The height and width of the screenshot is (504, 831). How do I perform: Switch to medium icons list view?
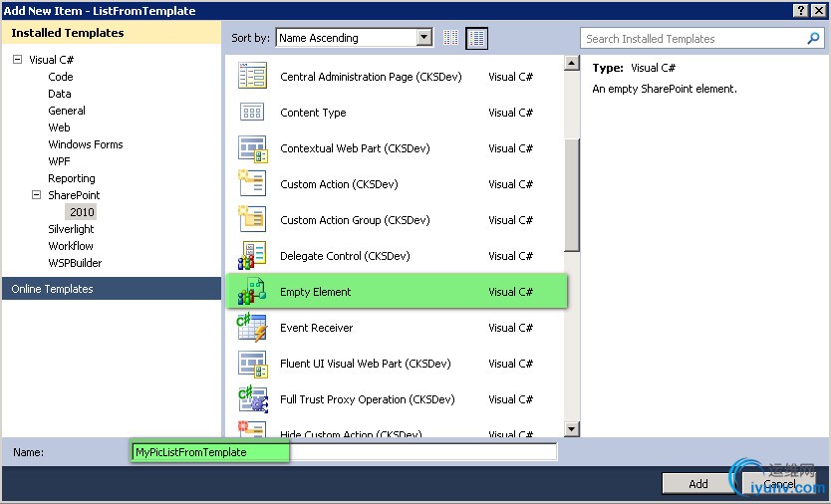tap(476, 38)
